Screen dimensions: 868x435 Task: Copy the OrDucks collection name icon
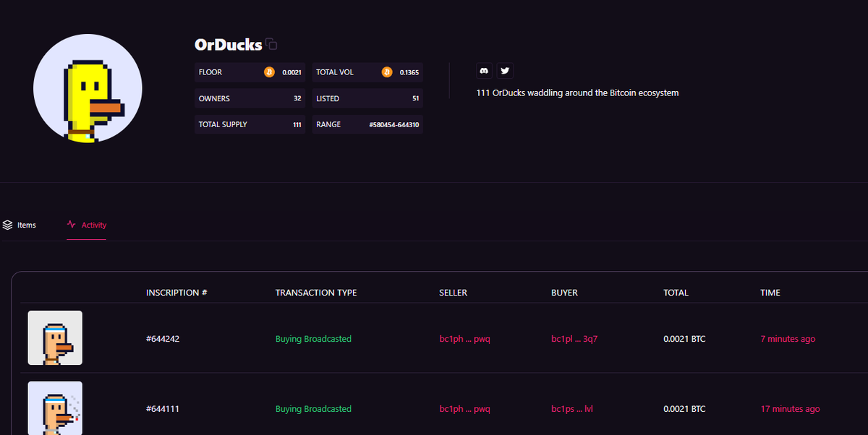[x=271, y=44]
